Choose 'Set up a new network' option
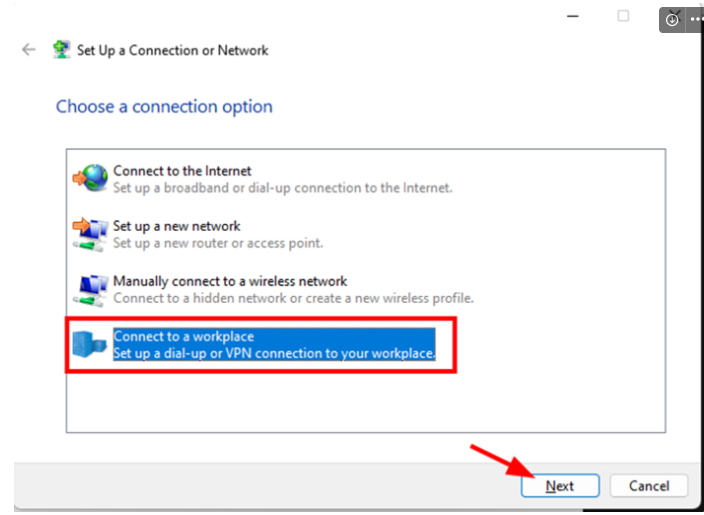The height and width of the screenshot is (515, 704). click(177, 226)
